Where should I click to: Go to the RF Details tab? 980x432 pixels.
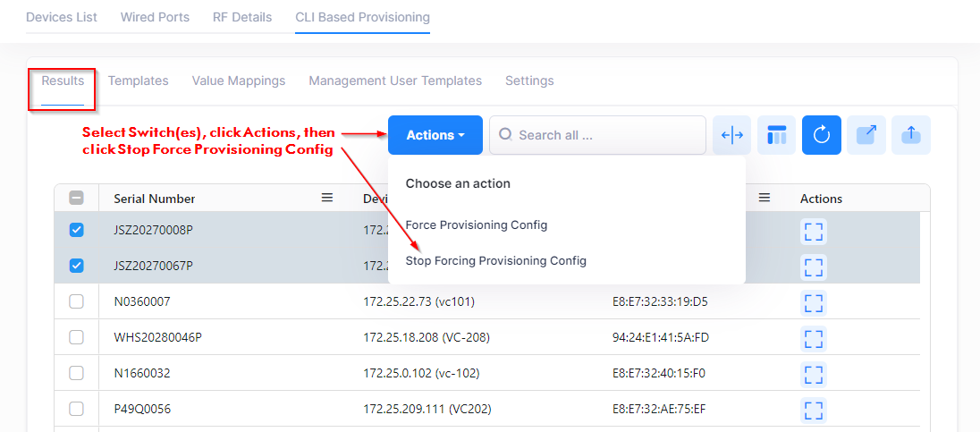(242, 18)
